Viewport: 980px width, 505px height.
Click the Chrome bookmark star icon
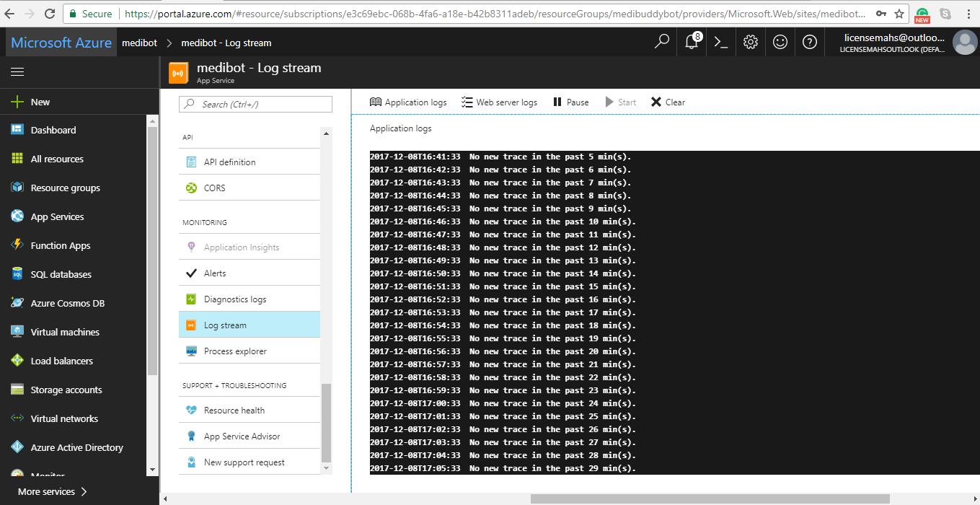(899, 14)
